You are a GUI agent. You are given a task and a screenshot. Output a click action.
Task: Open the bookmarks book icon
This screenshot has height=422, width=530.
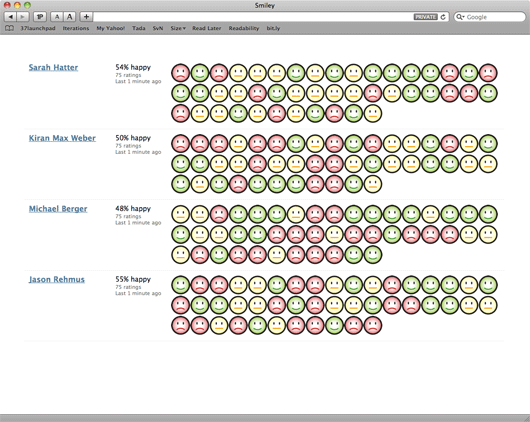coord(9,28)
